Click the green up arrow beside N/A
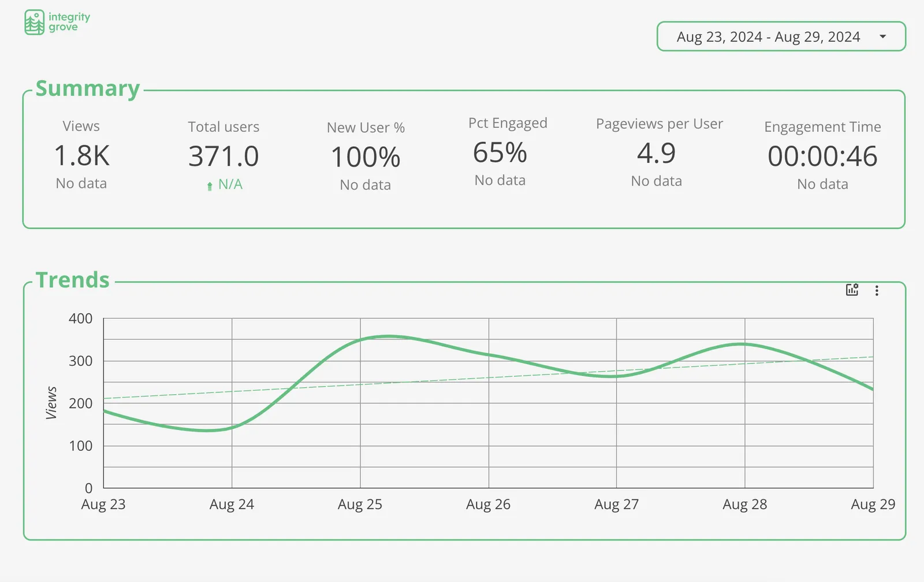Screen dimensions: 924x582 (210, 186)
